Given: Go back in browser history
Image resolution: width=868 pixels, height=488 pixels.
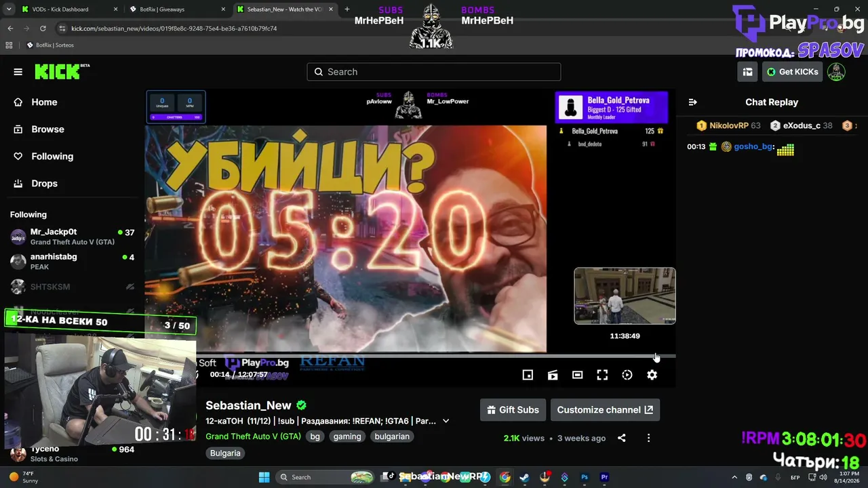Looking at the screenshot, I should point(10,28).
